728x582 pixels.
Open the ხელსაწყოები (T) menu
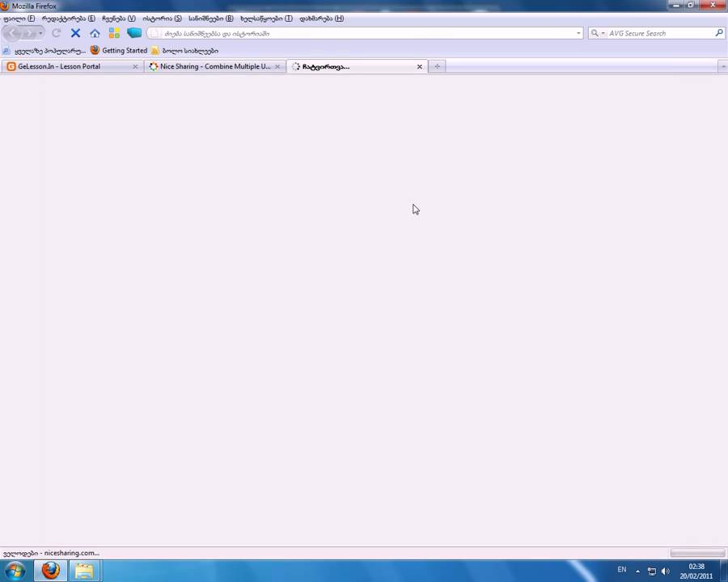click(x=266, y=19)
